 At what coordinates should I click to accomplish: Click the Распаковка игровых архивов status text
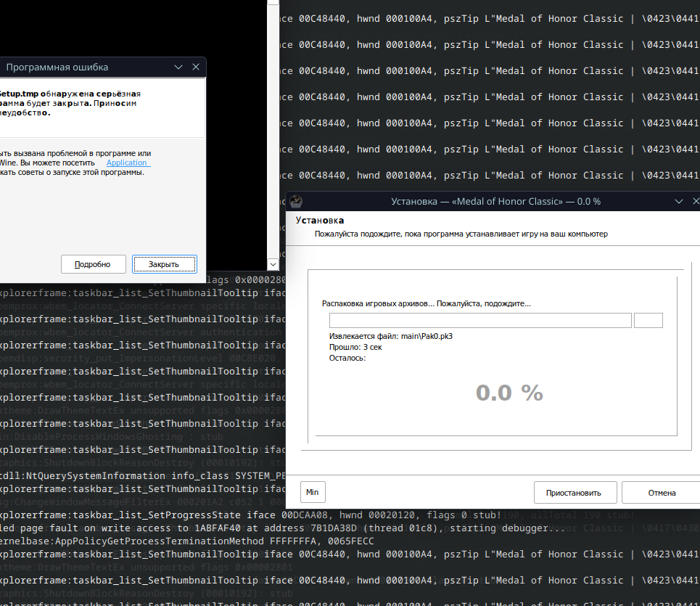[427, 303]
